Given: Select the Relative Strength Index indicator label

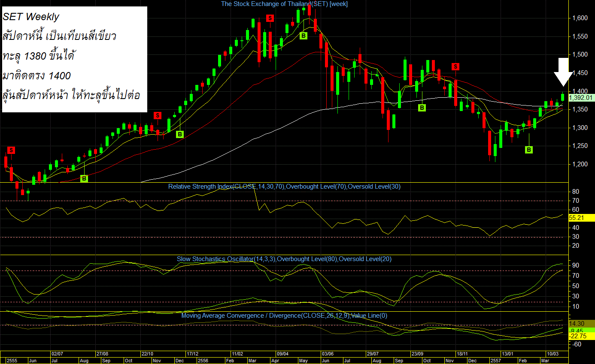Looking at the screenshot, I should [284, 187].
